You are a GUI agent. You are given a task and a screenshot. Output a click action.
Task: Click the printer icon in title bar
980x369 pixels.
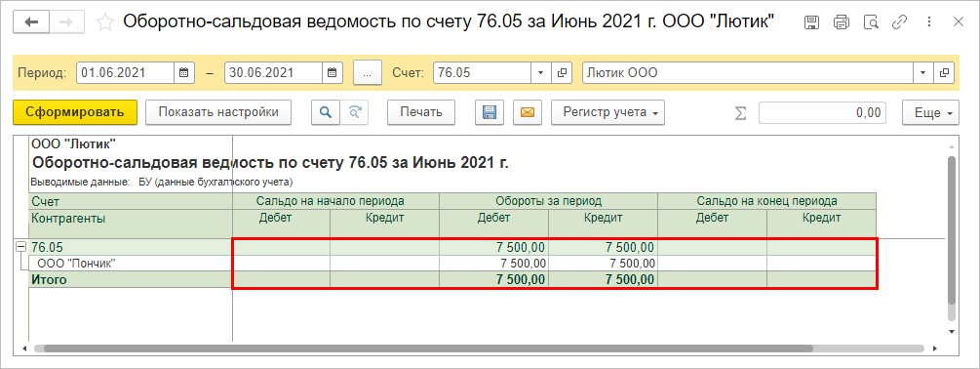(x=842, y=22)
